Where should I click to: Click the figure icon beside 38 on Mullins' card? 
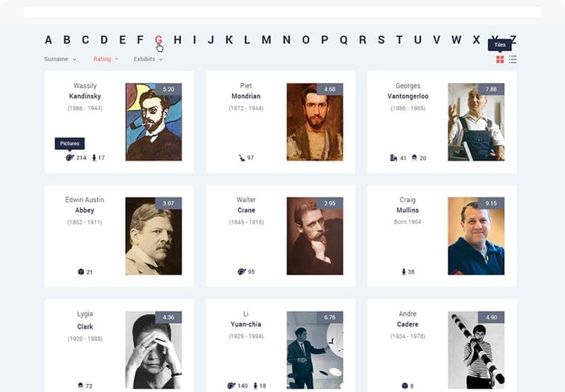point(404,272)
